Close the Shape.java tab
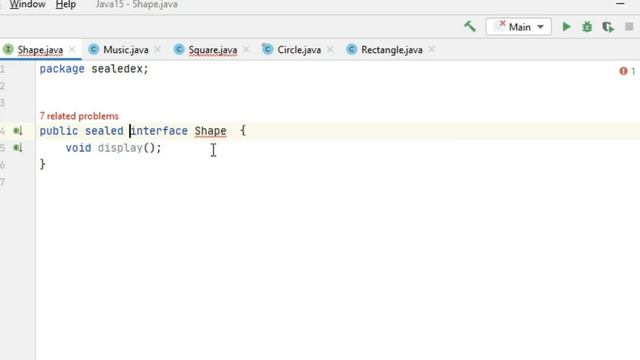The height and width of the screenshot is (360, 640). 72,49
